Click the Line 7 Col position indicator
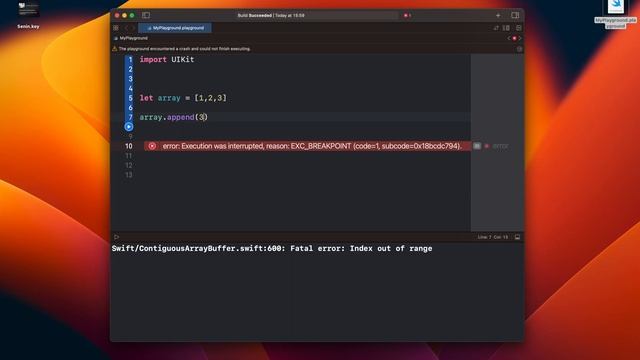Image resolution: width=640 pixels, height=360 pixels. pos(493,237)
